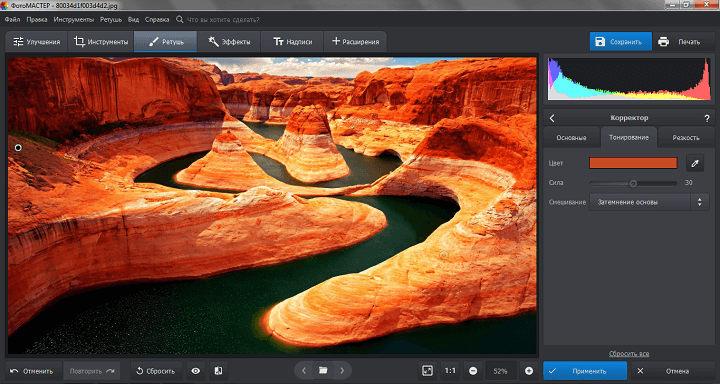Activate the eyedropper color picker
Screen dimensions: 720x384
[695, 163]
